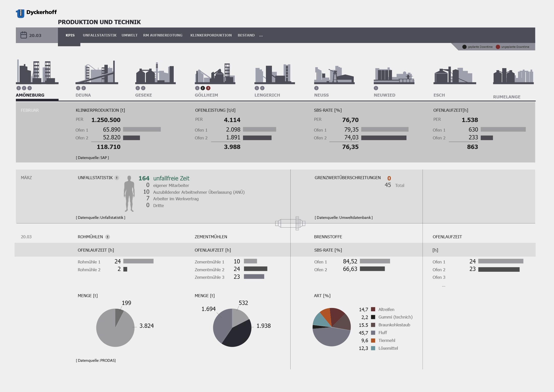Select the Neuss plant icon

(x=334, y=75)
